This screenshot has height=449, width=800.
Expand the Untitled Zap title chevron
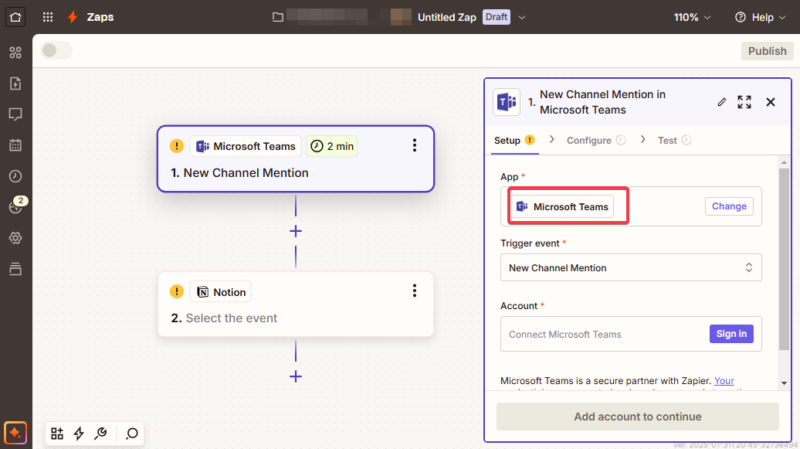click(522, 17)
